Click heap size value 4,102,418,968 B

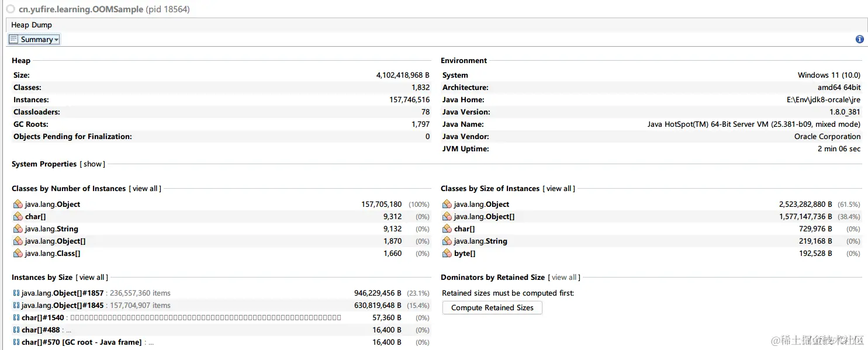coord(403,75)
